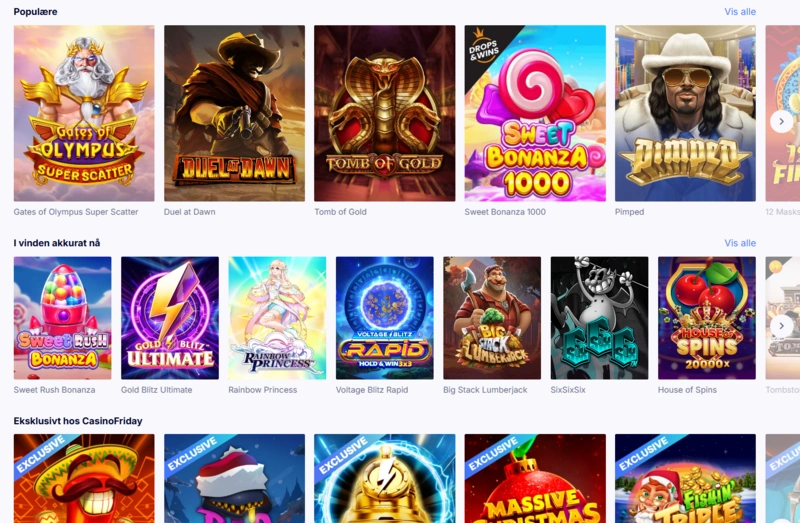Select the Sweet Bonanza 1000 thumbnail

pyautogui.click(x=535, y=113)
